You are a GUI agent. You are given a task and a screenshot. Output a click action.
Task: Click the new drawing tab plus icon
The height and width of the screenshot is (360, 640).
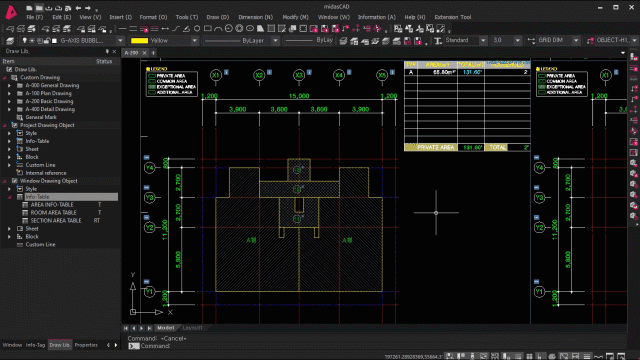[153, 53]
